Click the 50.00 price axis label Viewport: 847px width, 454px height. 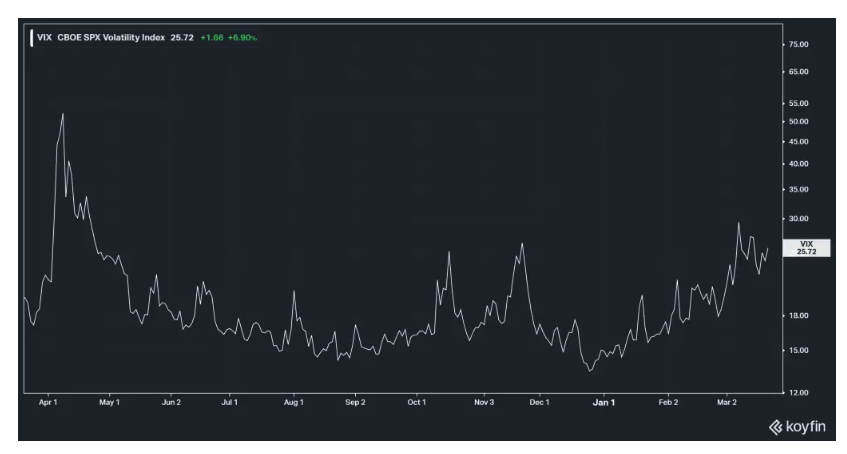click(798, 121)
